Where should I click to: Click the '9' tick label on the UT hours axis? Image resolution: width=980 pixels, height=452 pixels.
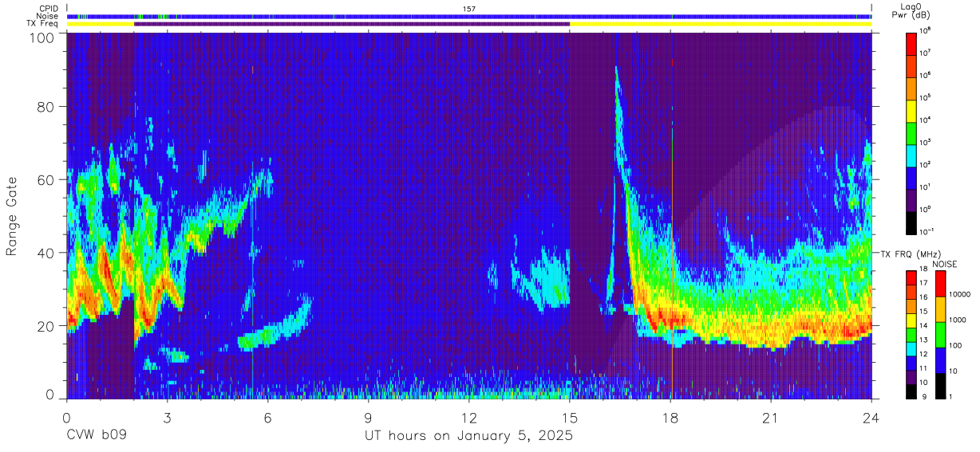pyautogui.click(x=369, y=417)
